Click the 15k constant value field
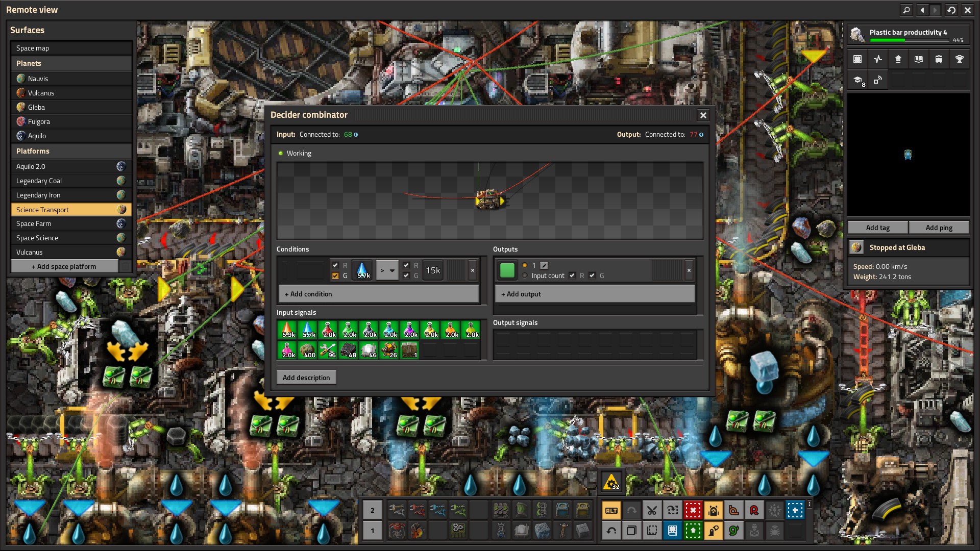Image resolution: width=980 pixels, height=551 pixels. 433,270
